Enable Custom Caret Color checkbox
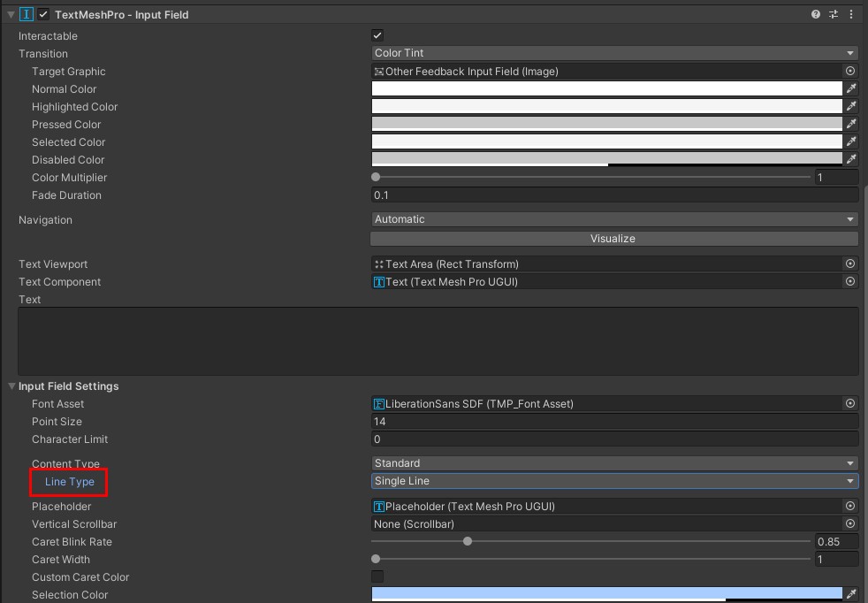This screenshot has height=603, width=868. 377,576
